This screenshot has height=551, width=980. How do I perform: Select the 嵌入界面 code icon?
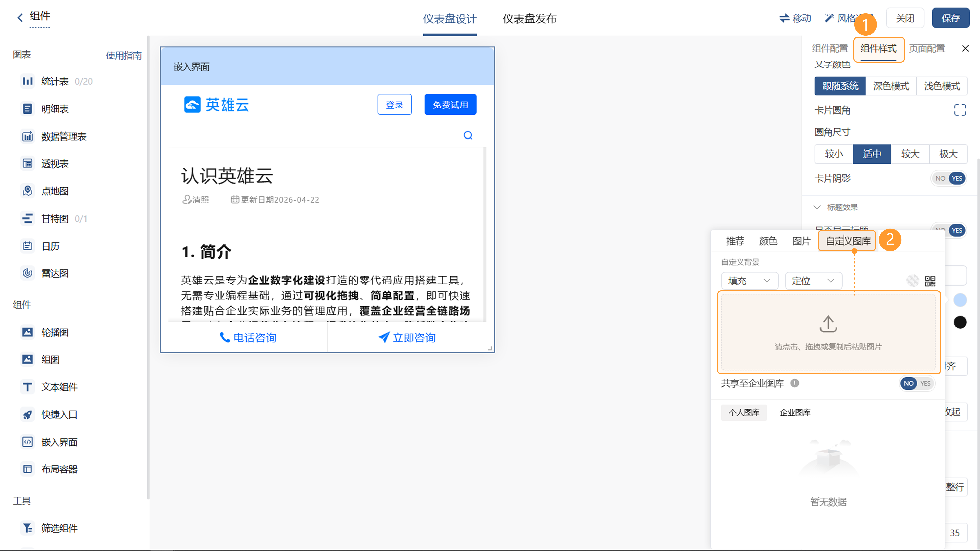27,442
